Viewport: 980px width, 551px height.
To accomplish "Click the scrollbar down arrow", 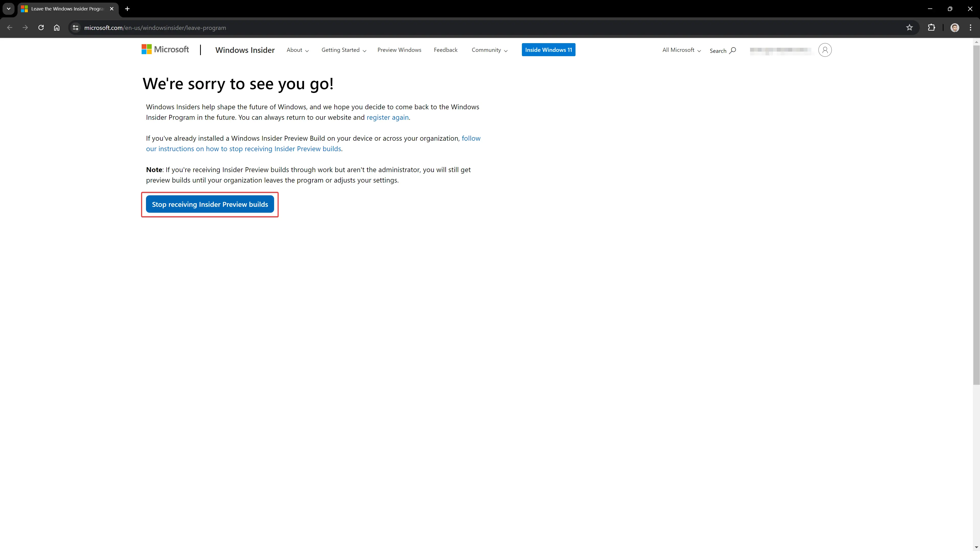I will 976,547.
